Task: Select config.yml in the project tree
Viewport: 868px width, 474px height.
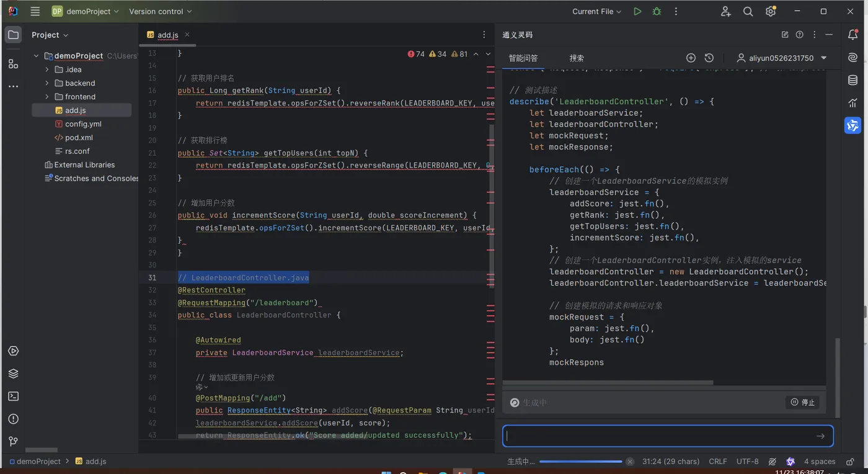Action: 83,124
